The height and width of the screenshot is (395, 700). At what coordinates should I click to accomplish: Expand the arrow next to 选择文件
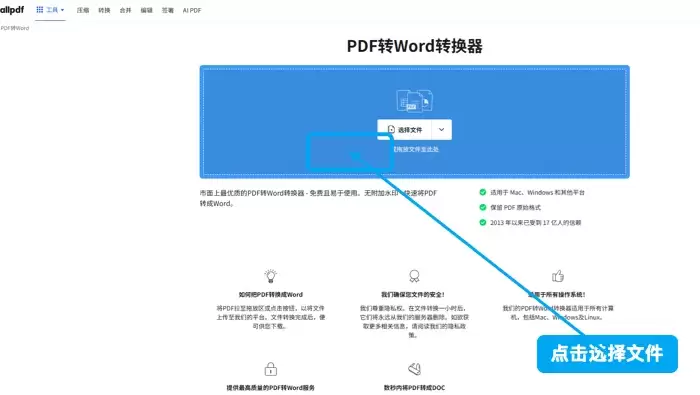tap(442, 129)
